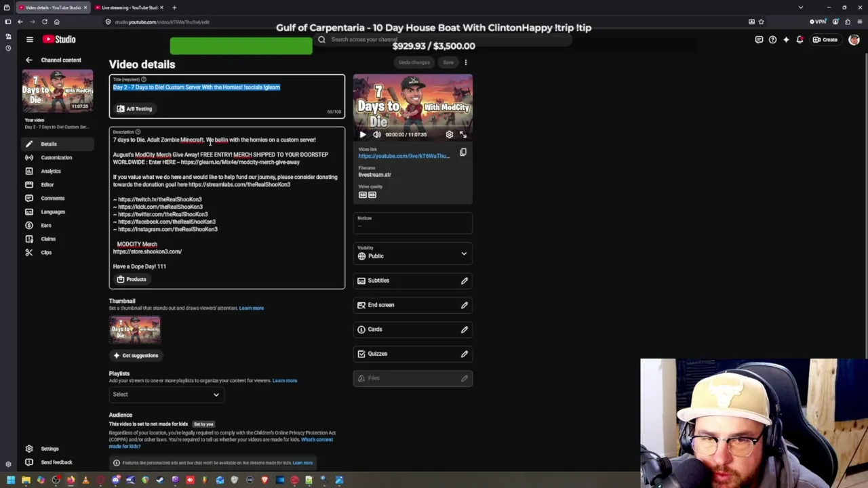Edit Subtitles using the pencil icon
The image size is (868, 488).
click(x=465, y=281)
